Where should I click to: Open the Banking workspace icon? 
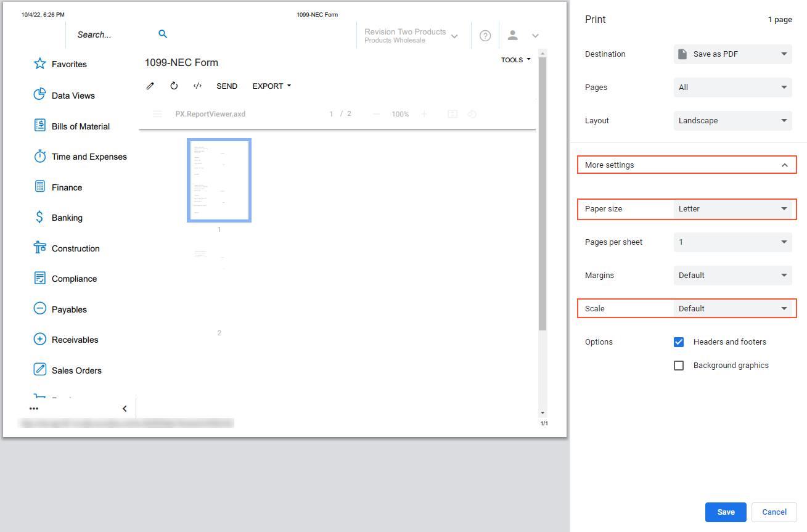point(39,217)
